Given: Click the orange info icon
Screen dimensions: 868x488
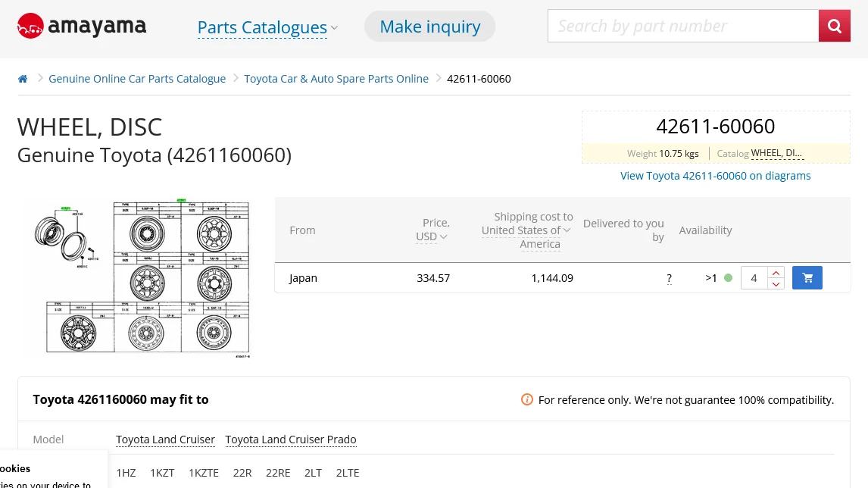Looking at the screenshot, I should coord(527,400).
